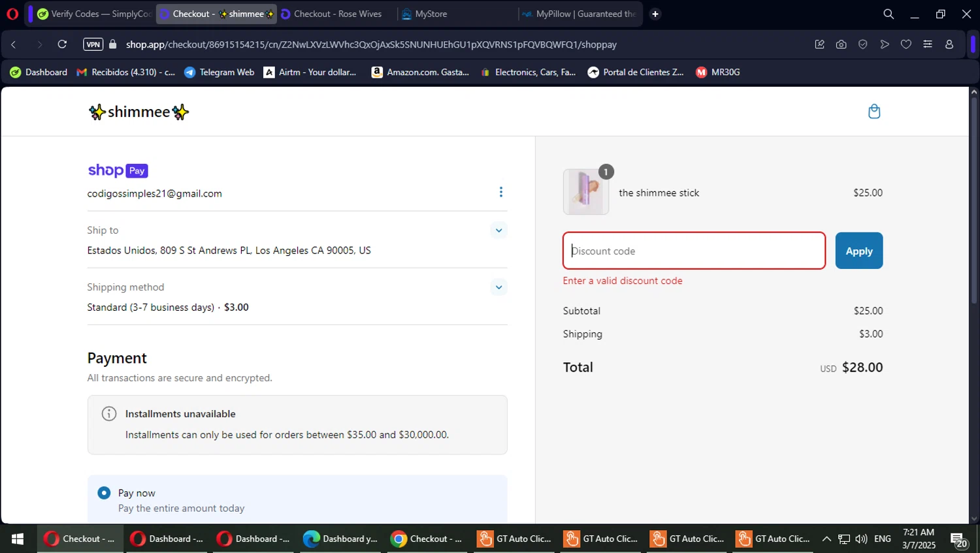The height and width of the screenshot is (553, 980).
Task: Select the Pay now radio button
Action: (104, 493)
